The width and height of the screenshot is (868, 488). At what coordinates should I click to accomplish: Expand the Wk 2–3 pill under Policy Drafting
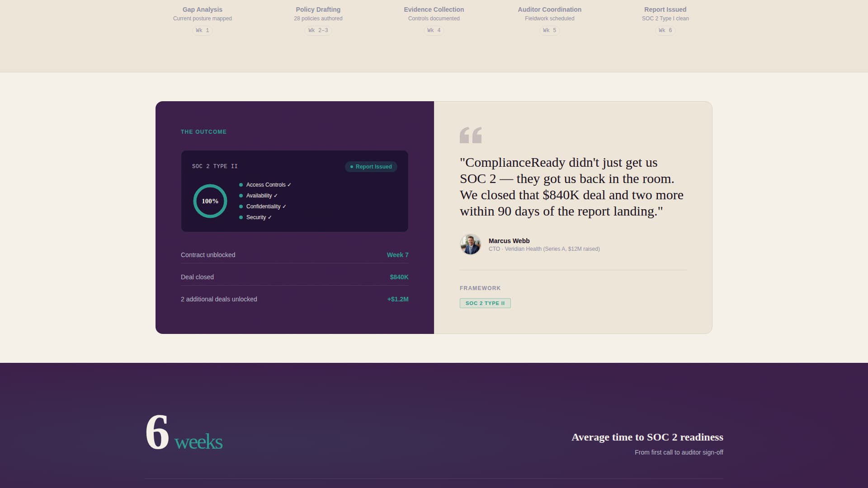[318, 30]
